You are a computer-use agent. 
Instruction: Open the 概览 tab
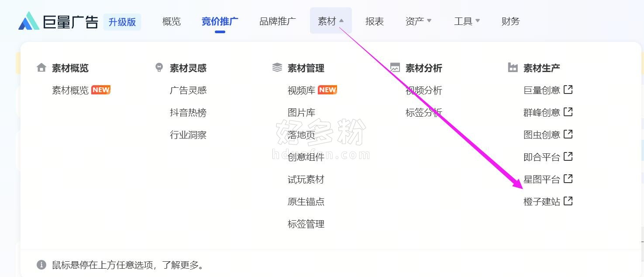pyautogui.click(x=171, y=21)
